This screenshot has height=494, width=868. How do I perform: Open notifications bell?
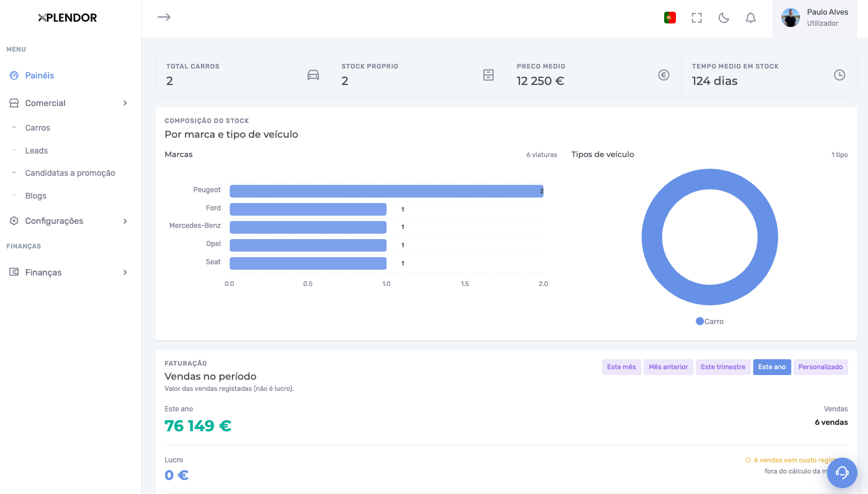(750, 18)
